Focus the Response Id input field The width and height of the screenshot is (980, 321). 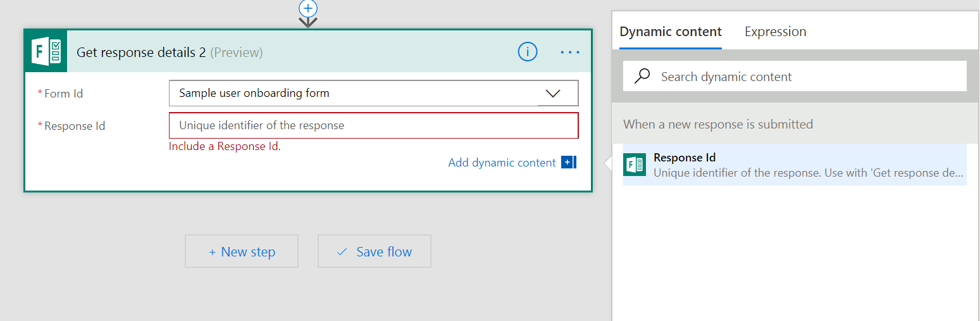click(373, 125)
